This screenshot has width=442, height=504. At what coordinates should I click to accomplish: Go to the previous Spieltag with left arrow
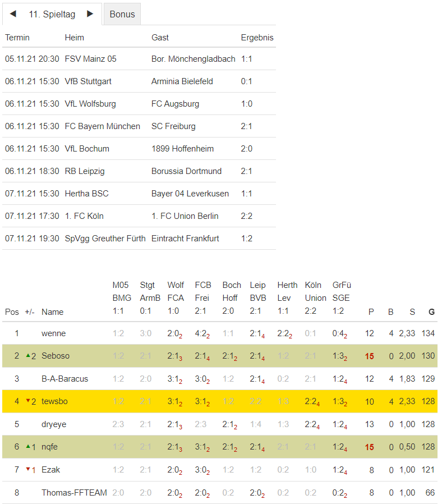[13, 14]
